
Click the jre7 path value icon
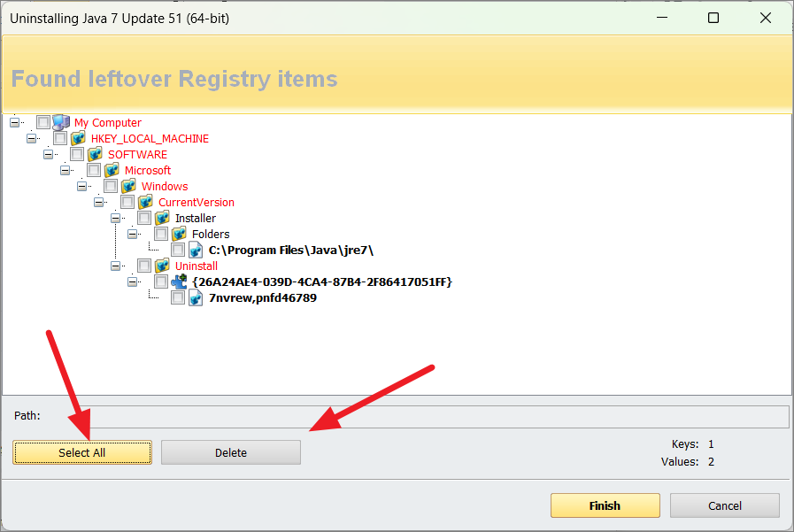point(196,250)
